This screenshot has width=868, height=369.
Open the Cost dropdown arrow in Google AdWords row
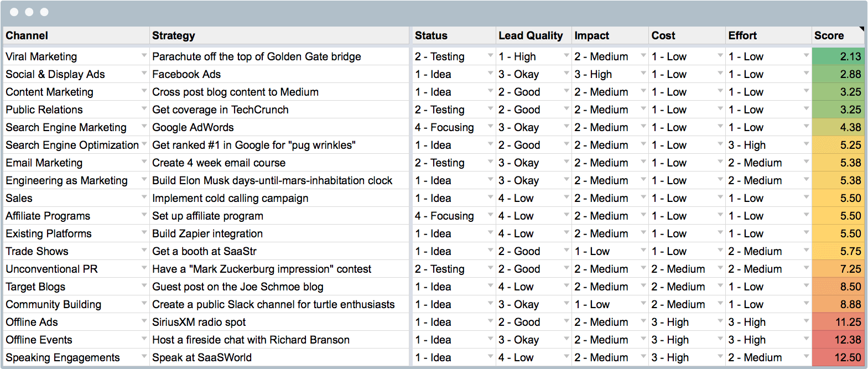(x=720, y=126)
